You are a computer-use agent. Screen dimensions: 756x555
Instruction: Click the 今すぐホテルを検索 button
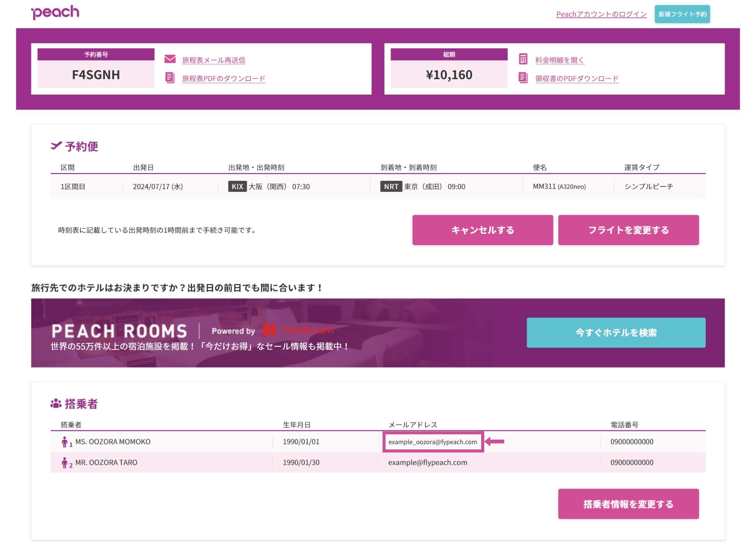(x=616, y=333)
